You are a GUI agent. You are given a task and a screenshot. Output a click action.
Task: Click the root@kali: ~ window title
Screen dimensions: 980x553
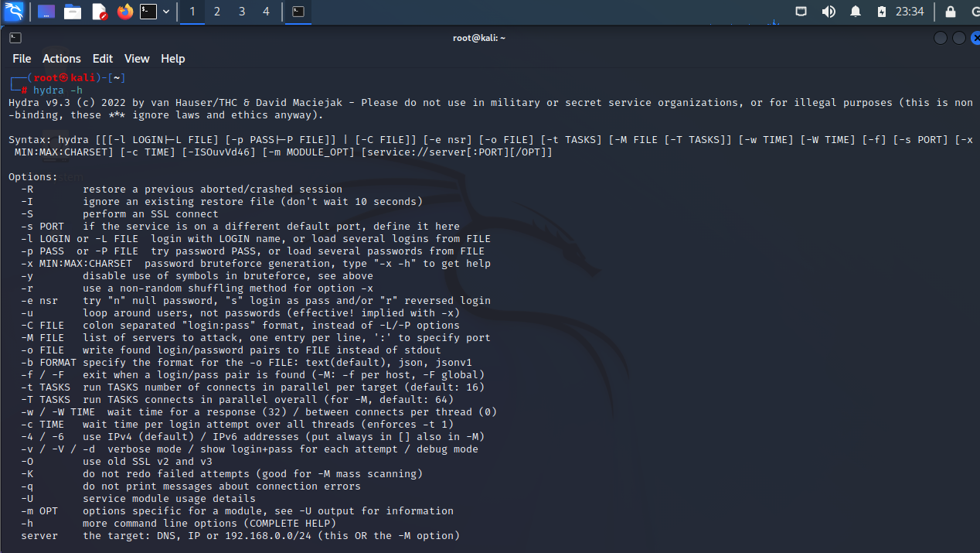pos(479,38)
